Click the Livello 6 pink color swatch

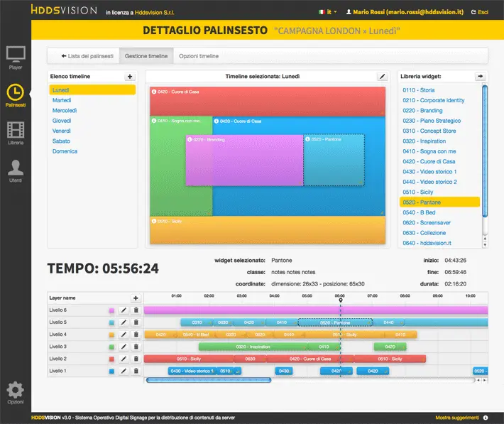click(x=111, y=310)
